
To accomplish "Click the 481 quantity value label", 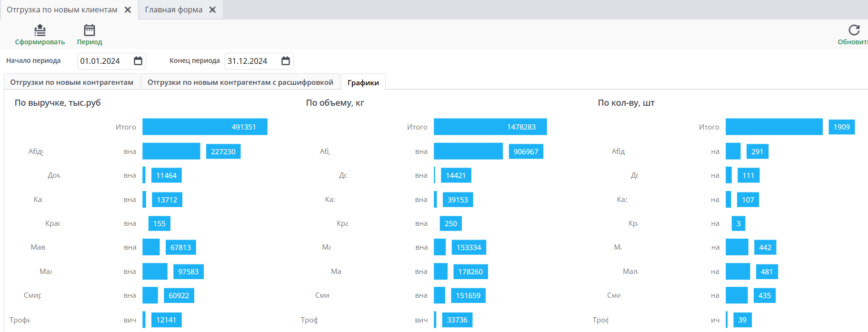I will coord(767,272).
